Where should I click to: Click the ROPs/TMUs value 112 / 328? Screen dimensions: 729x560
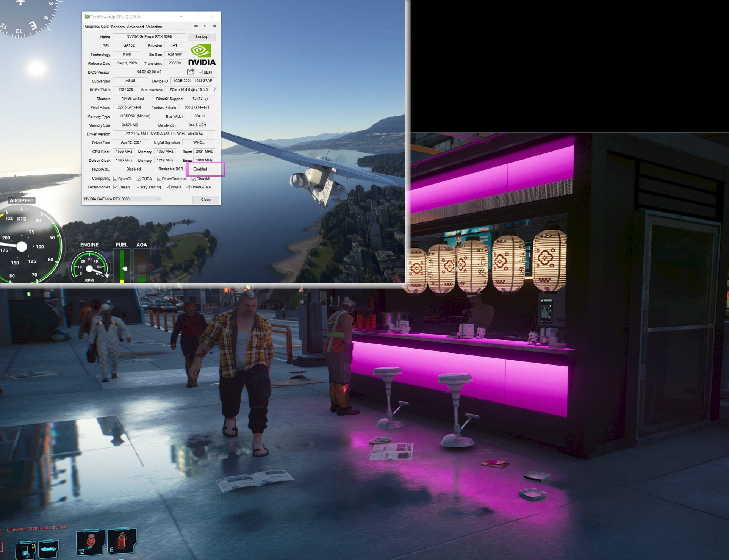tap(125, 90)
